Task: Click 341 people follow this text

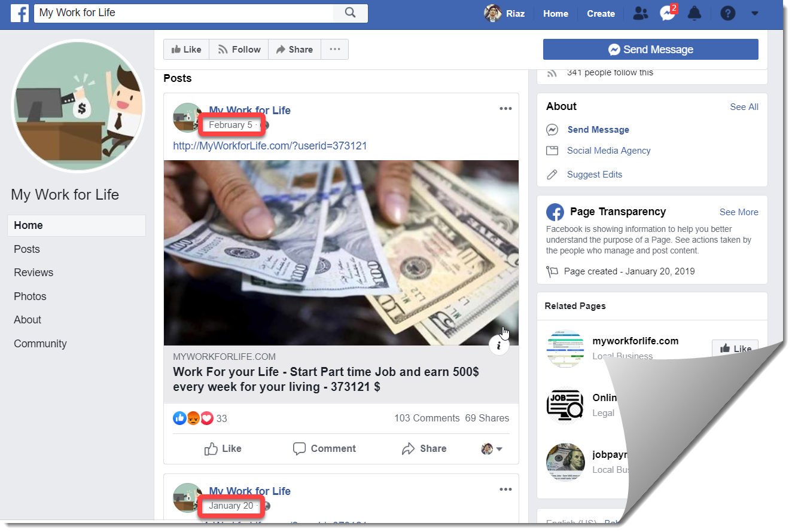Action: pyautogui.click(x=610, y=73)
